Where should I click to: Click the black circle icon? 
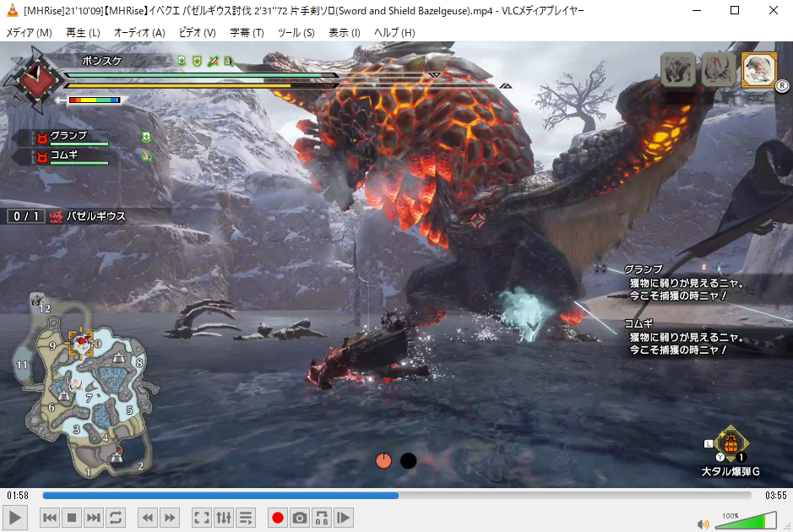409,461
